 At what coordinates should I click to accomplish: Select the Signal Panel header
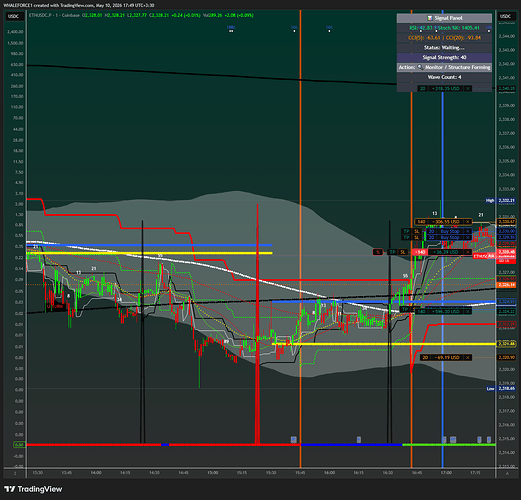pyautogui.click(x=444, y=18)
